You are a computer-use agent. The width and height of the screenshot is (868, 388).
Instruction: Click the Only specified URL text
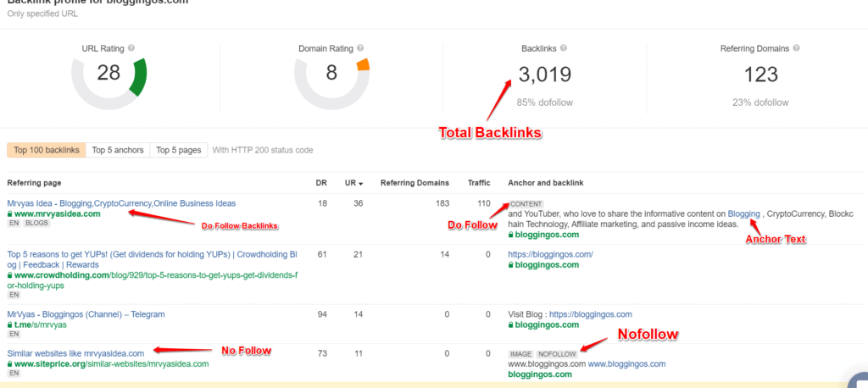pos(42,14)
